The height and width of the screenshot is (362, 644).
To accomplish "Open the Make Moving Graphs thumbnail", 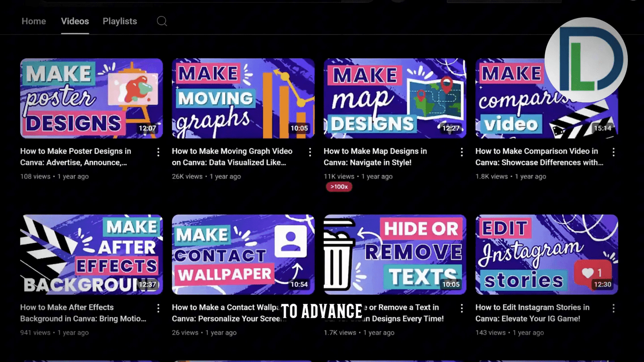I will click(243, 99).
